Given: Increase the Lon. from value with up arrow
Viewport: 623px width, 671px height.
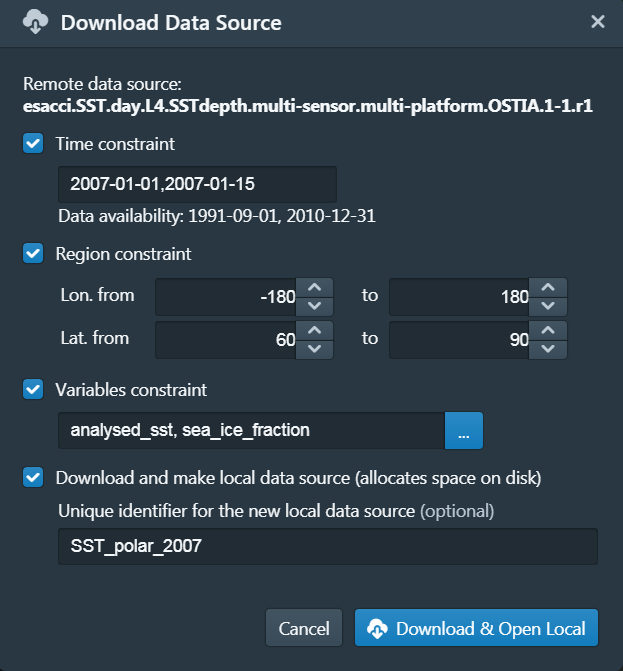Looking at the screenshot, I should tap(314, 288).
